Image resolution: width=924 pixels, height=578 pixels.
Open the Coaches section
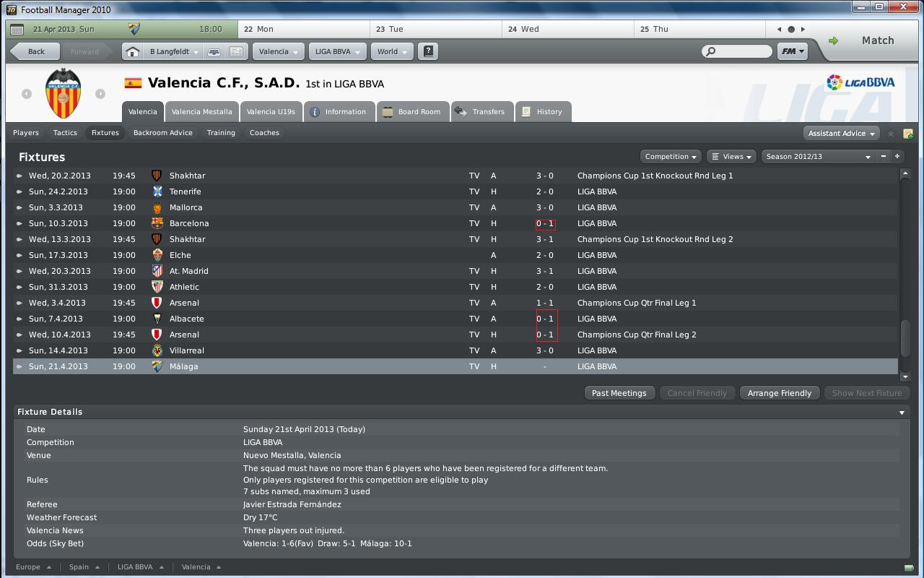tap(264, 133)
